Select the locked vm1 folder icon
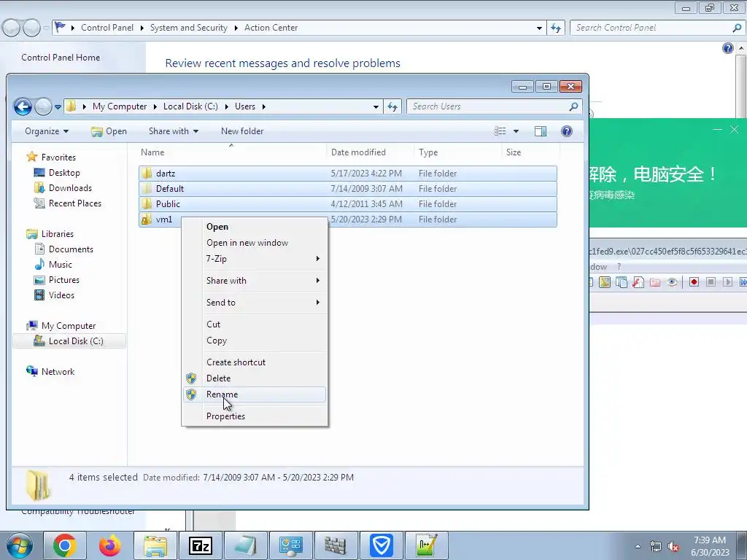Screen dimensions: 747x560 pos(147,219)
